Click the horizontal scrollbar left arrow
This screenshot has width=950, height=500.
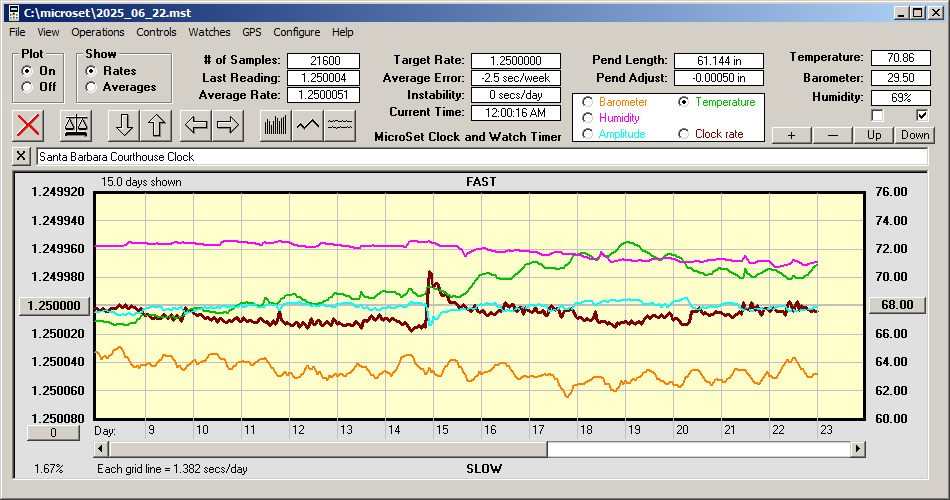(102, 449)
